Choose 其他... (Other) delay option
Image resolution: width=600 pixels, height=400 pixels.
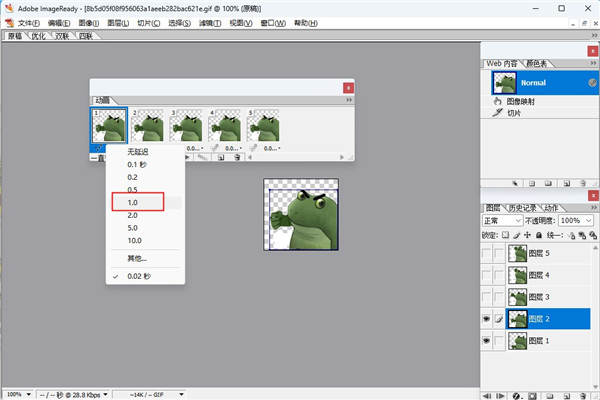coord(137,258)
